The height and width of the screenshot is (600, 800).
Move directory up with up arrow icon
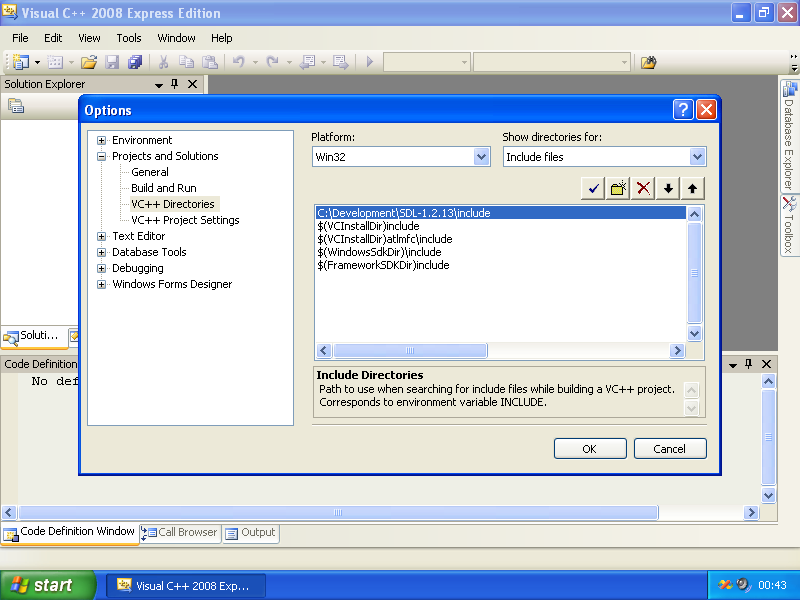[x=692, y=188]
